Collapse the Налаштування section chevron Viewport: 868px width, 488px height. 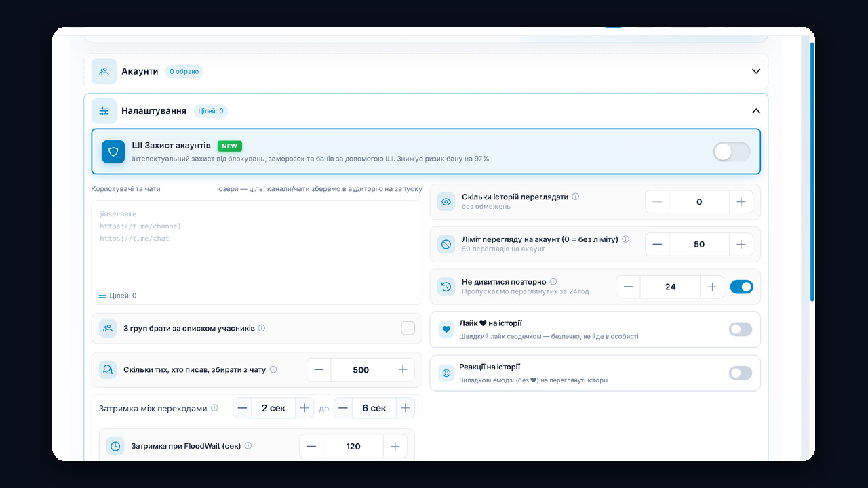click(756, 111)
